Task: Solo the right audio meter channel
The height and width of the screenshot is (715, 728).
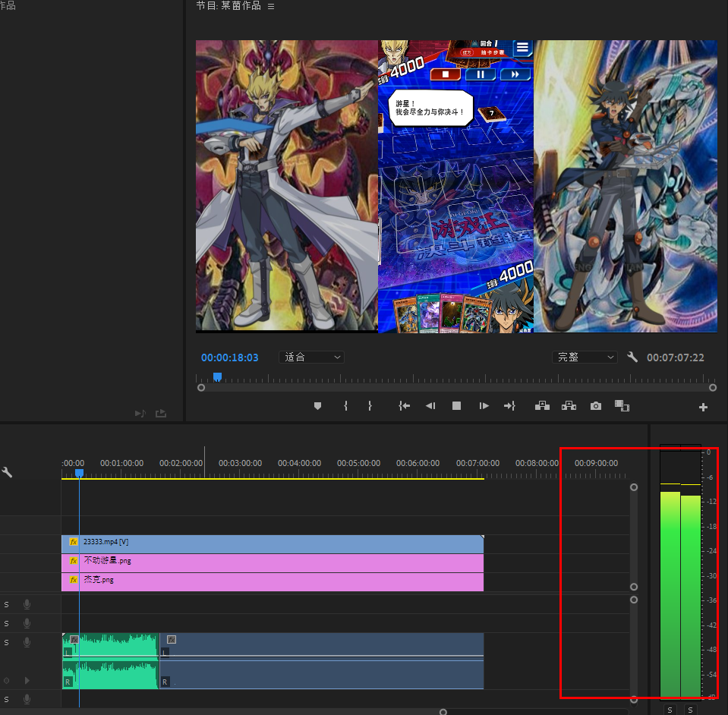Action: pos(690,710)
